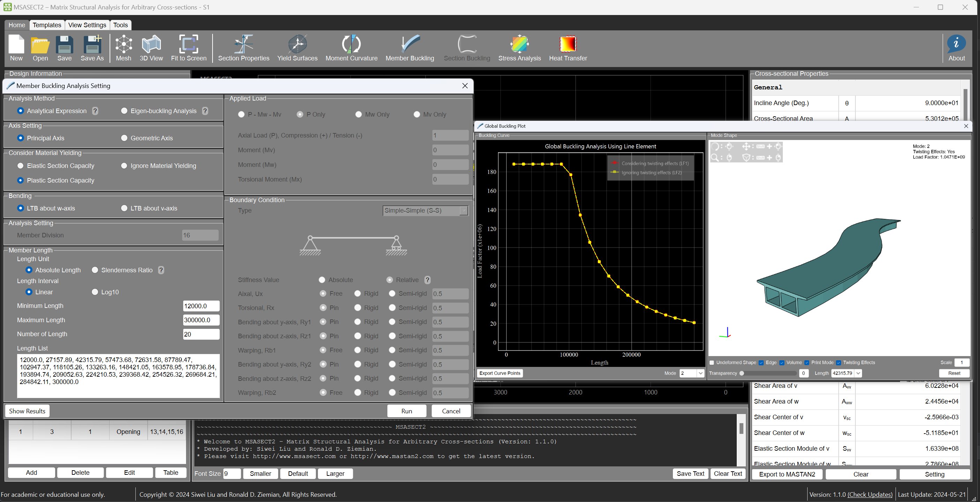Screen dimensions: 980x502
Task: Click Export to MASTAN2 button
Action: 787,474
